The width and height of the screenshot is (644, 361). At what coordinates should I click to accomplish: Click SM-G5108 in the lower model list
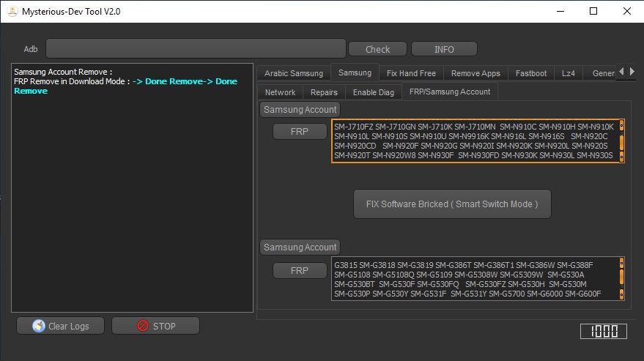352,275
